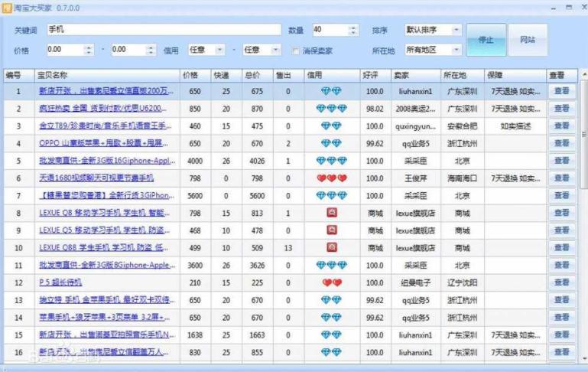Click the vertical scrollbar thumb of results list
Screen dimensions: 588x372
pos(584,135)
